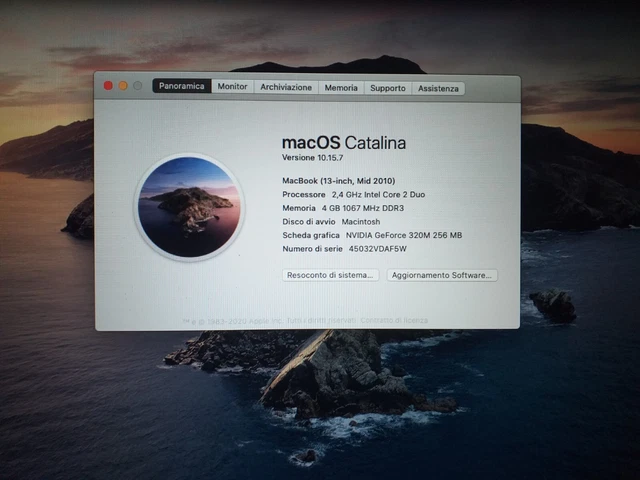Open the Supporto tab

[x=388, y=88]
